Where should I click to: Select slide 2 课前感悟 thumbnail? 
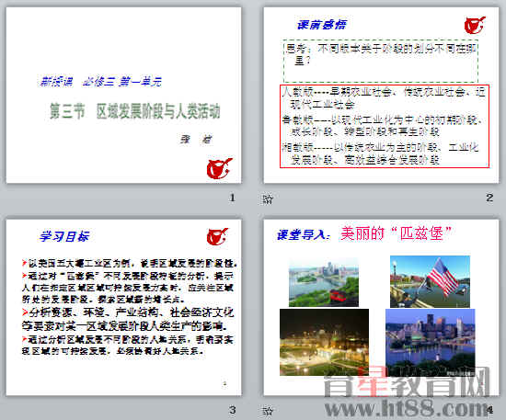(x=381, y=96)
